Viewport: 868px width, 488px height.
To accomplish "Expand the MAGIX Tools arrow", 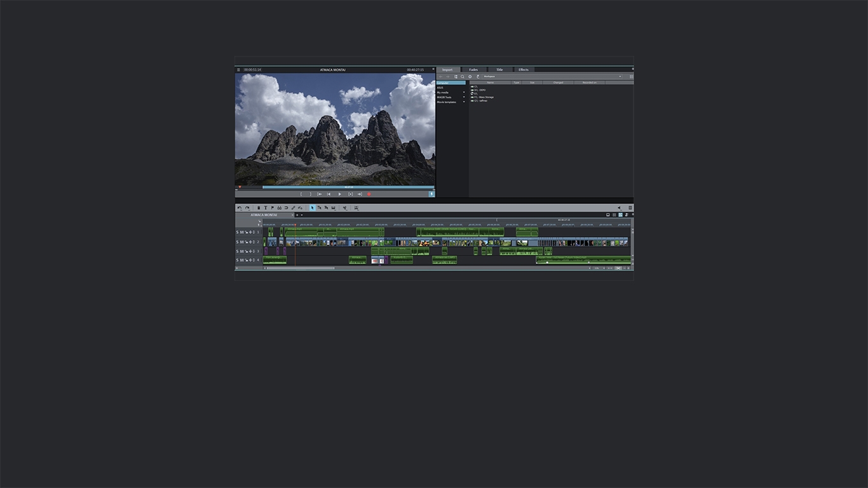I will click(x=464, y=97).
